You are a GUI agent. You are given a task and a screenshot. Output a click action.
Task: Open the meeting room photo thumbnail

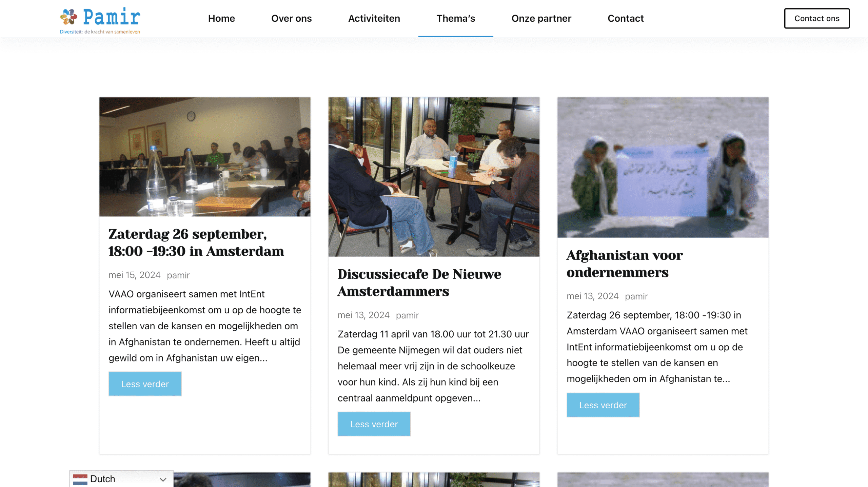point(205,157)
